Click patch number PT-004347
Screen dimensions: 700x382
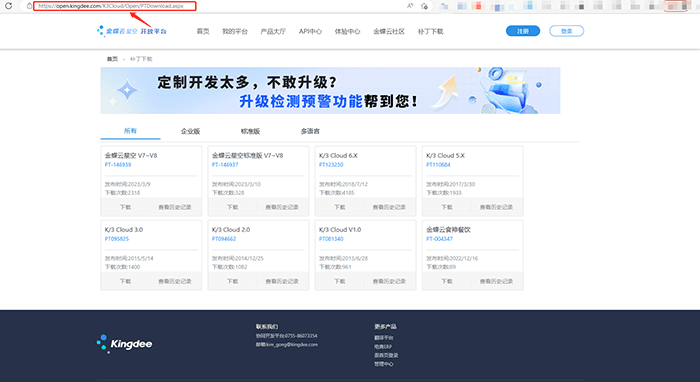point(439,239)
